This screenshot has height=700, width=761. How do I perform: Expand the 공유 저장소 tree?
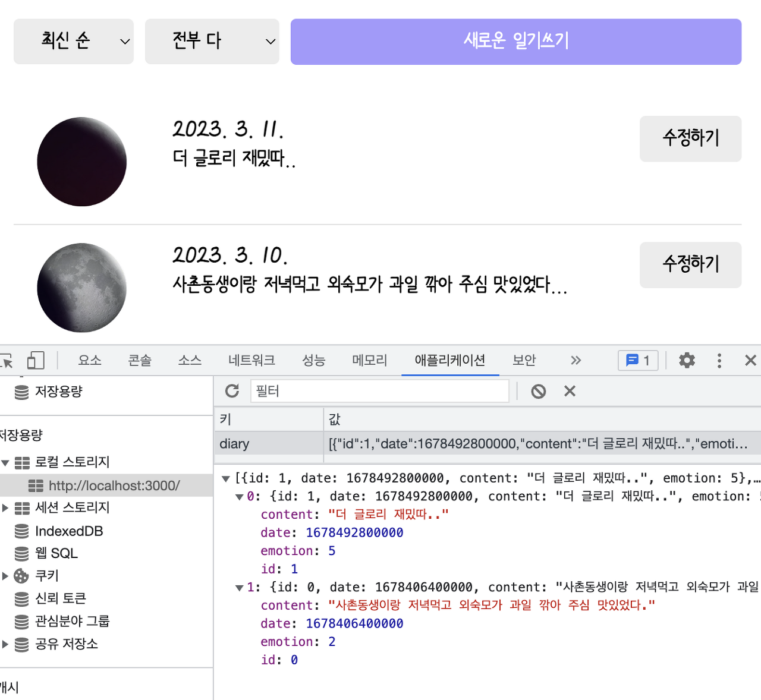pyautogui.click(x=5, y=644)
